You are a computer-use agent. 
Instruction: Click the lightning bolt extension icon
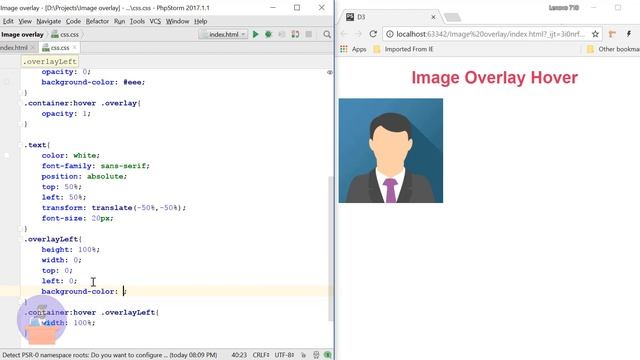[x=629, y=34]
